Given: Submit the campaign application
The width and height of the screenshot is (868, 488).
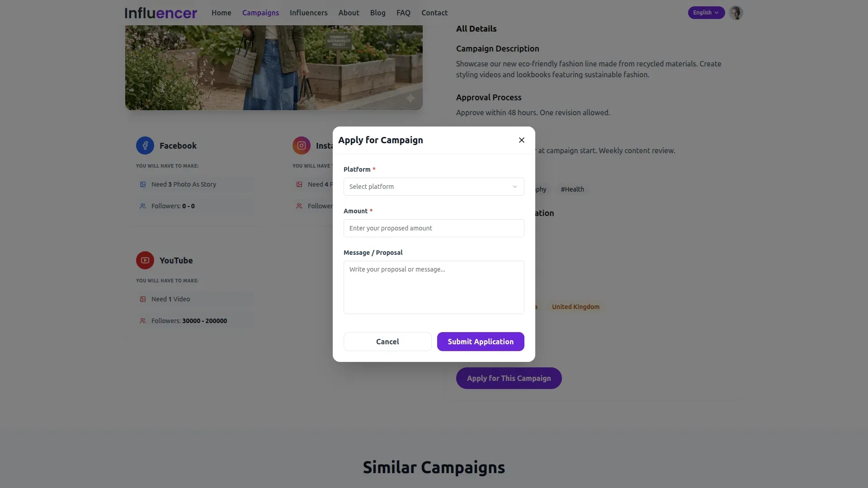Looking at the screenshot, I should [481, 342].
